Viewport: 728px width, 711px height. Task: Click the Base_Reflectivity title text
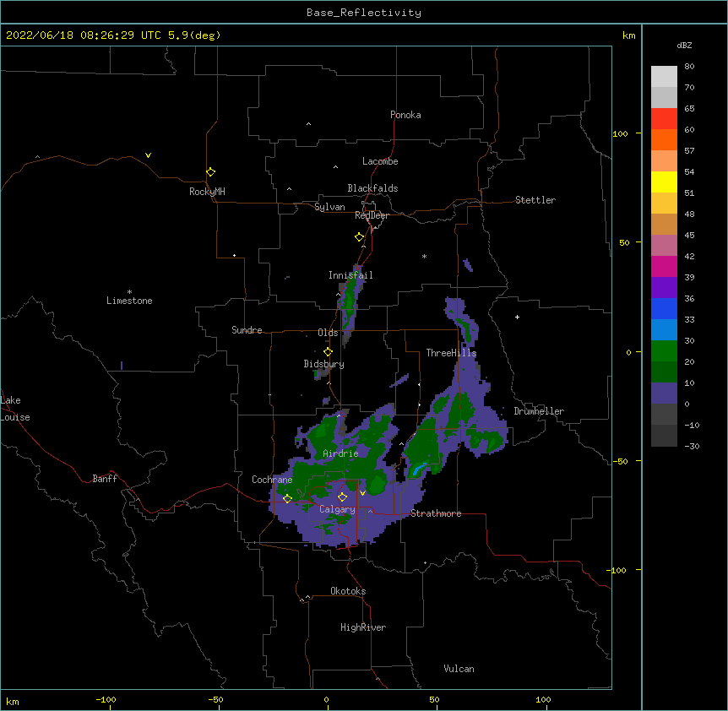pyautogui.click(x=364, y=13)
